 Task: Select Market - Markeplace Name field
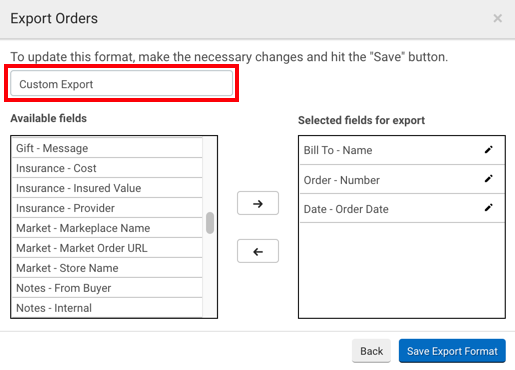(x=107, y=228)
